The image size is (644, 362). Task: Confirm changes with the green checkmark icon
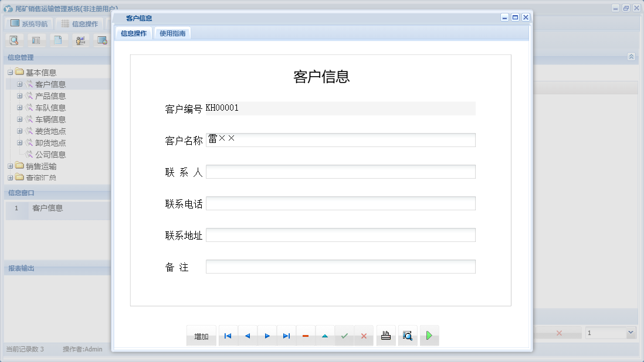coord(344,336)
